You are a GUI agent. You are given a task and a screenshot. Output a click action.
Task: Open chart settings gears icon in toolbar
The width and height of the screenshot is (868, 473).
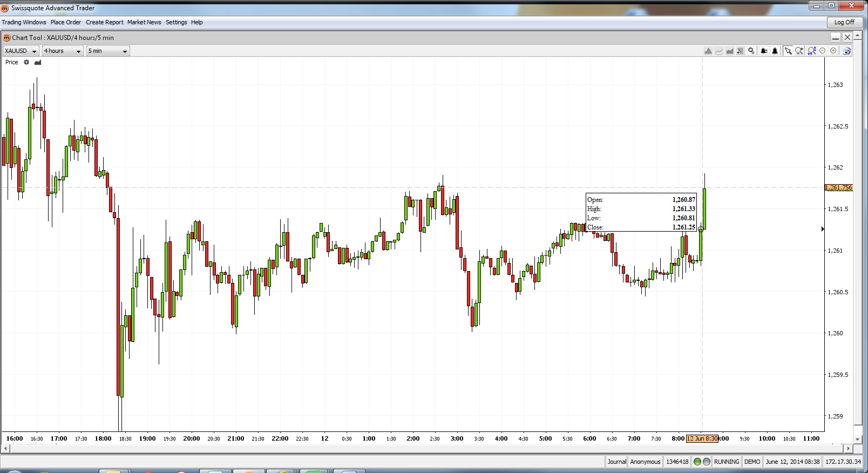[x=751, y=51]
